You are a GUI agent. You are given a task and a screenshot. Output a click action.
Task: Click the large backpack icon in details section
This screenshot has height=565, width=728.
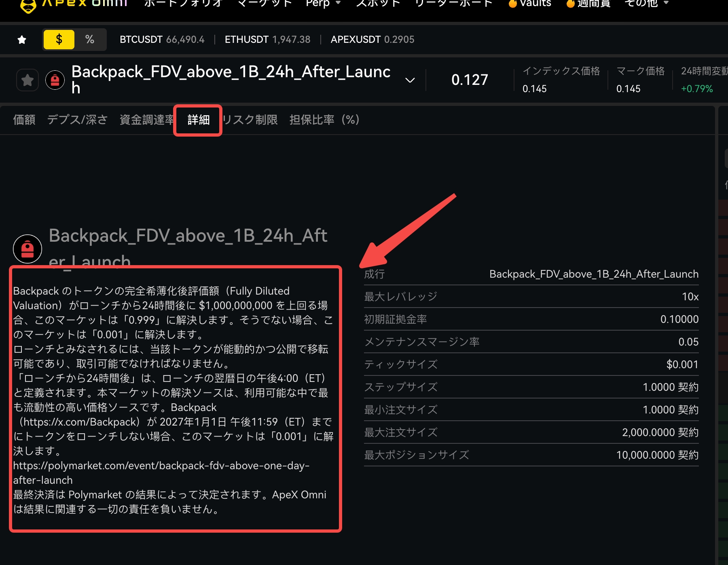coord(28,249)
